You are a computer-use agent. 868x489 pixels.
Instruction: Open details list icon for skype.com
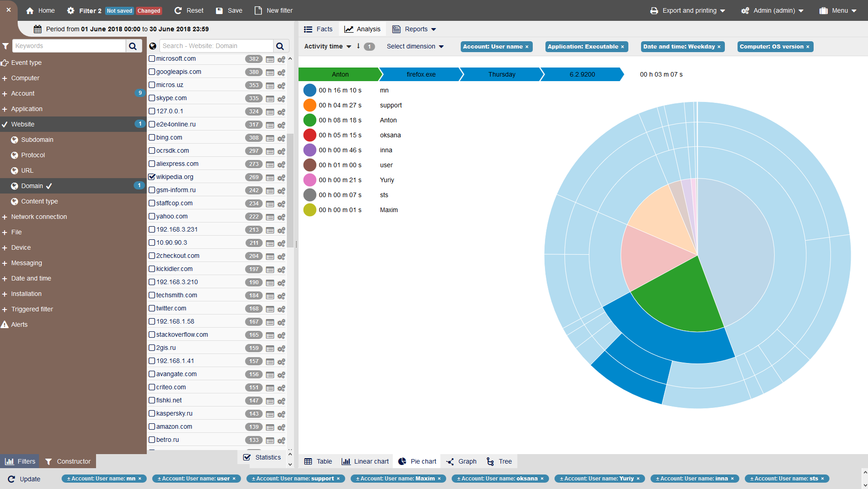[x=270, y=99]
